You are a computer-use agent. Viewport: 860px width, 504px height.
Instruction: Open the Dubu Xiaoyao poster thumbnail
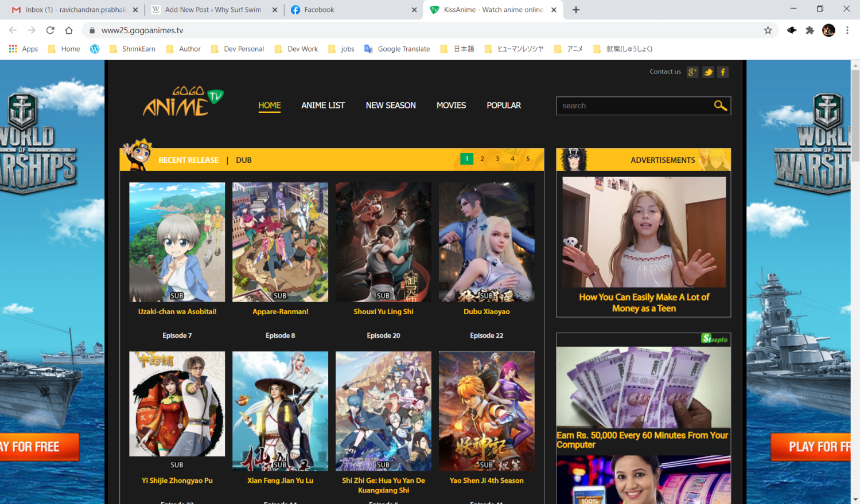(487, 242)
